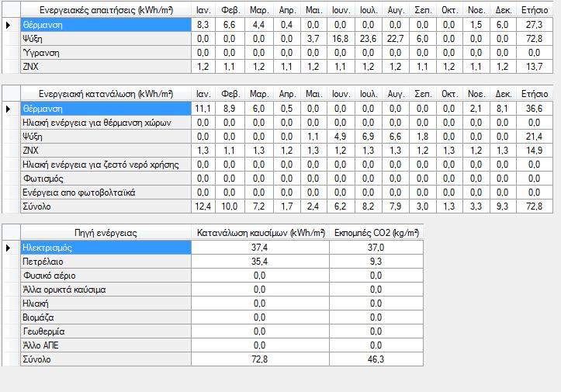Click the Εκπομπές CO2 (kg/m²) column header
561x392 pixels.
coord(376,233)
